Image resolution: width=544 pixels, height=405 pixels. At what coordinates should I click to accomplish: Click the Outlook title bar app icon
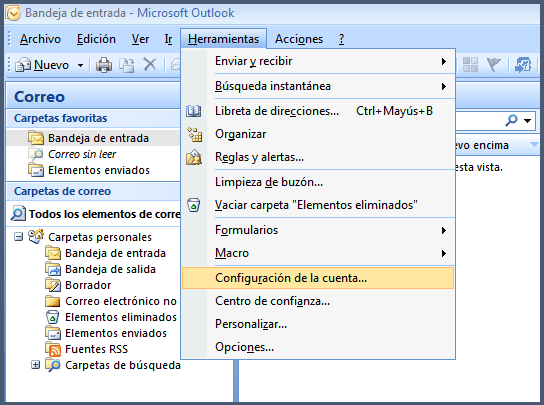13,13
